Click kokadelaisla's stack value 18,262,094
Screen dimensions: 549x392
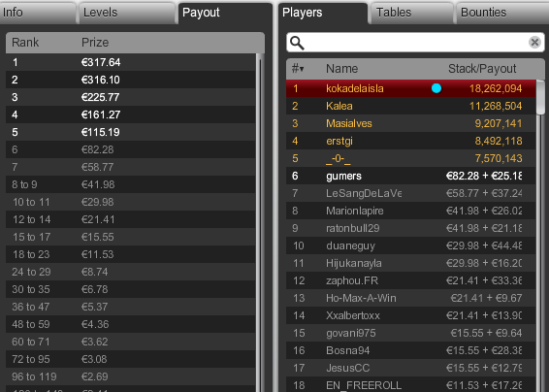pyautogui.click(x=496, y=88)
